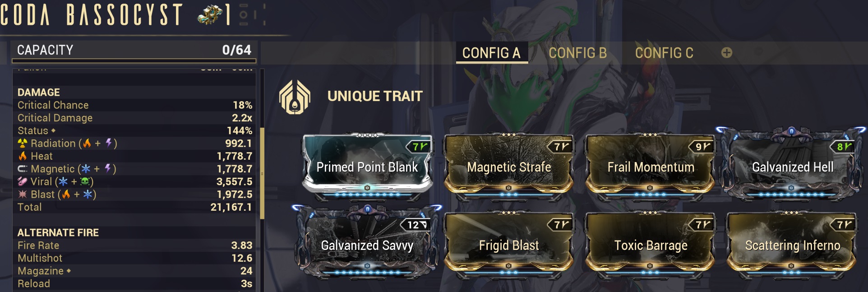Select the Frigid Blast mod card
Screen dimensions: 868x292
[x=509, y=245]
